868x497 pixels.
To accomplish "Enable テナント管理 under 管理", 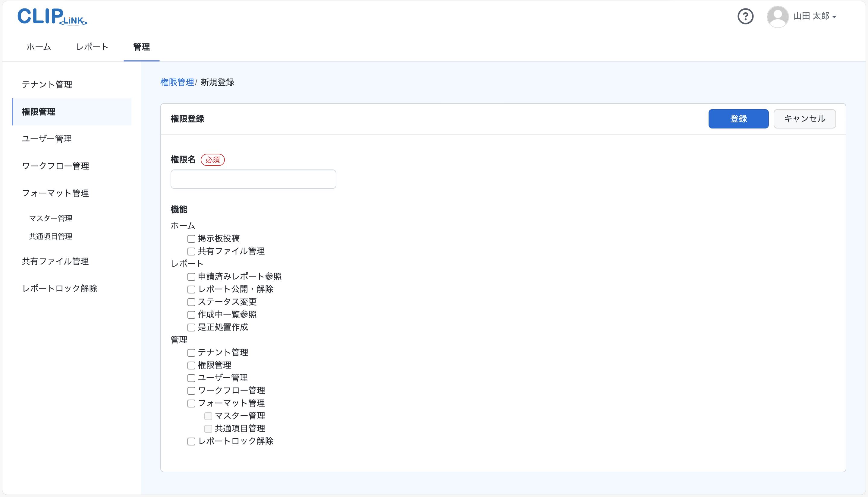I will click(191, 353).
